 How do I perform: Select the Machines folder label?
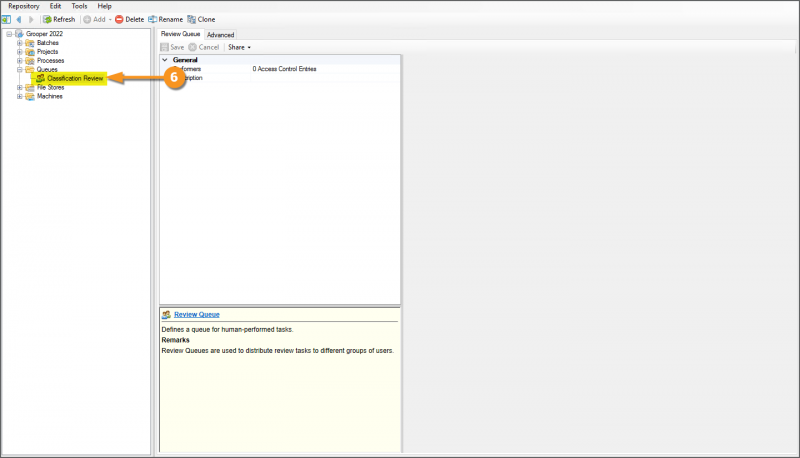(49, 96)
